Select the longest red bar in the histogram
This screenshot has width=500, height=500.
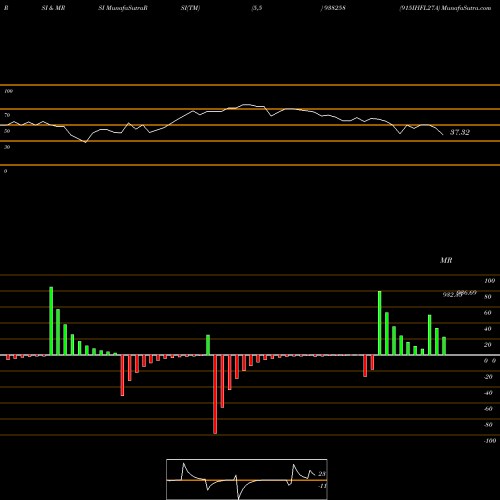point(215,394)
